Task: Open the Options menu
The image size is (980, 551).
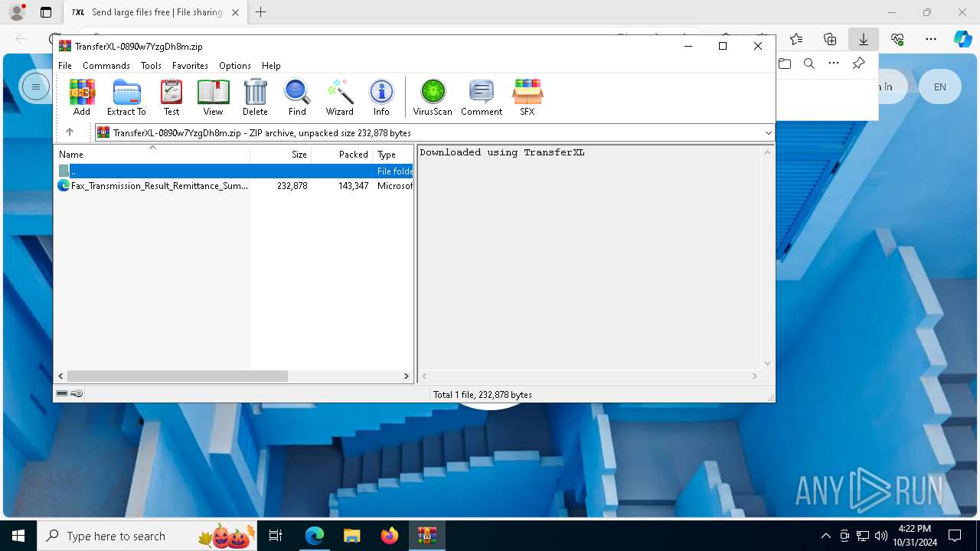Action: click(234, 66)
